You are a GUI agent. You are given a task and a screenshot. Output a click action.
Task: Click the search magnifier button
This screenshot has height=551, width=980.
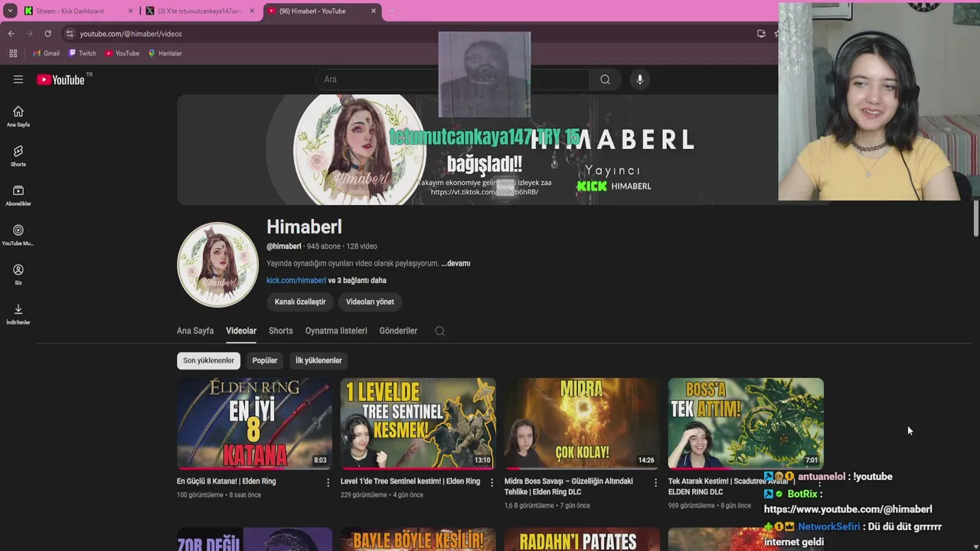tap(605, 80)
